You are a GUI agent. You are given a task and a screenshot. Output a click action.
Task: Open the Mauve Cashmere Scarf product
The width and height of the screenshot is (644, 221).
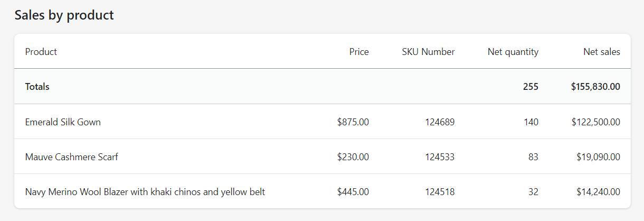72,157
